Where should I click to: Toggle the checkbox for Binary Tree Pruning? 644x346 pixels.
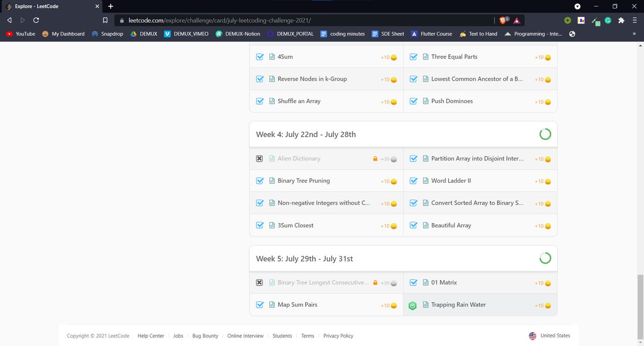click(x=260, y=181)
